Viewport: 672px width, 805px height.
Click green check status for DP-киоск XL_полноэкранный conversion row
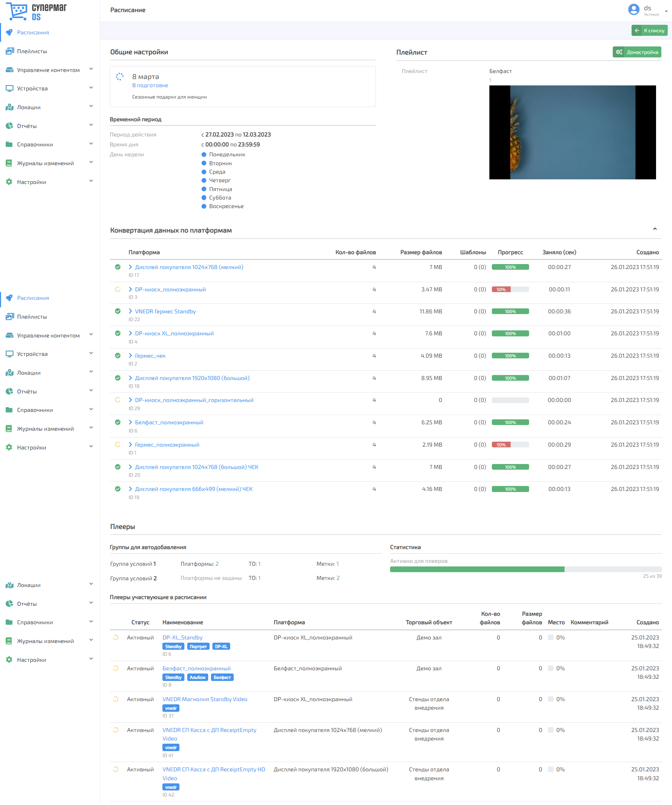pyautogui.click(x=118, y=334)
